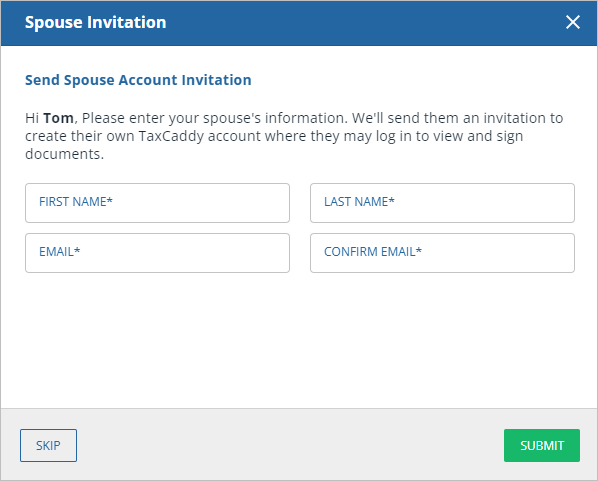Click into the Confirm Email field

click(x=442, y=253)
